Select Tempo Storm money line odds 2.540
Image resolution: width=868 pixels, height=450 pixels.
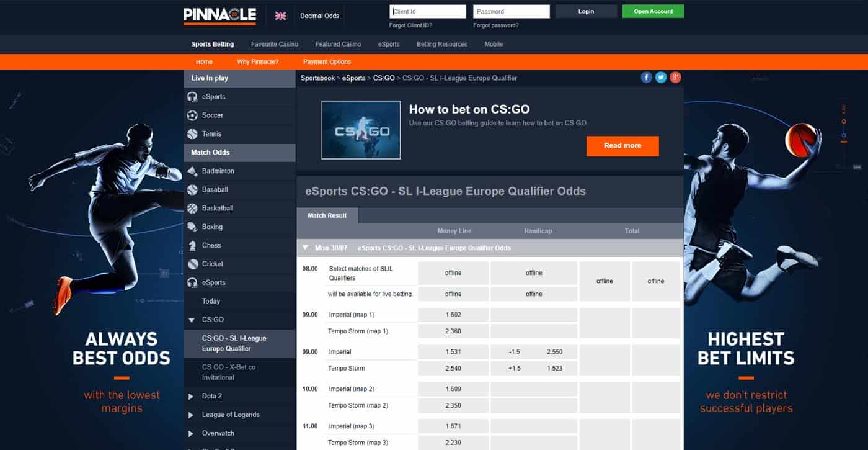click(x=453, y=369)
